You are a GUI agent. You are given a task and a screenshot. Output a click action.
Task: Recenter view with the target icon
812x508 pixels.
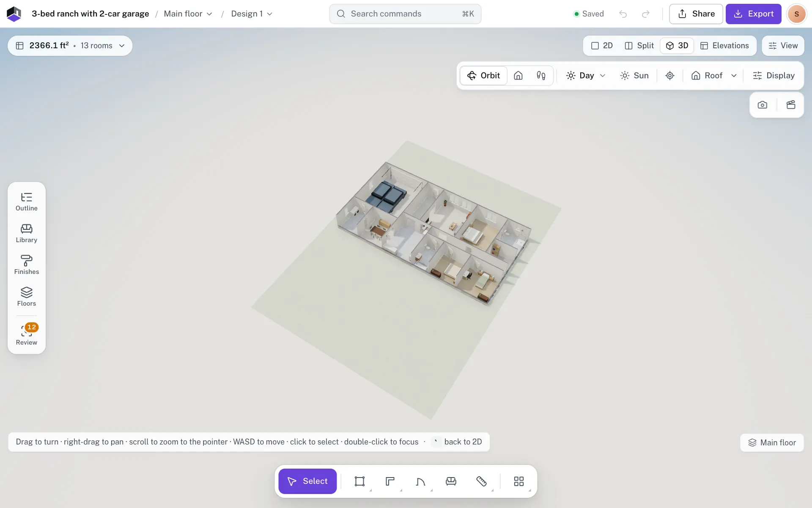coord(669,76)
